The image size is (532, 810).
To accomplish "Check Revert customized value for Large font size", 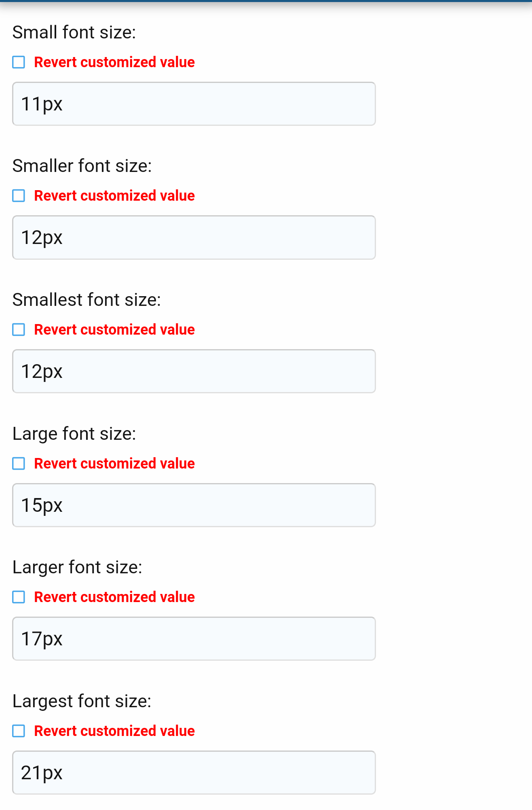I will (18, 464).
